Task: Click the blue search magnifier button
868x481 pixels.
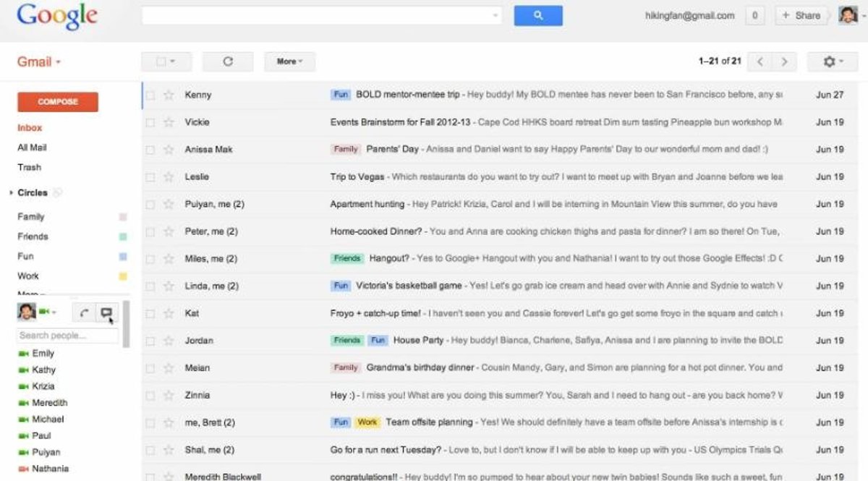Action: [x=537, y=15]
